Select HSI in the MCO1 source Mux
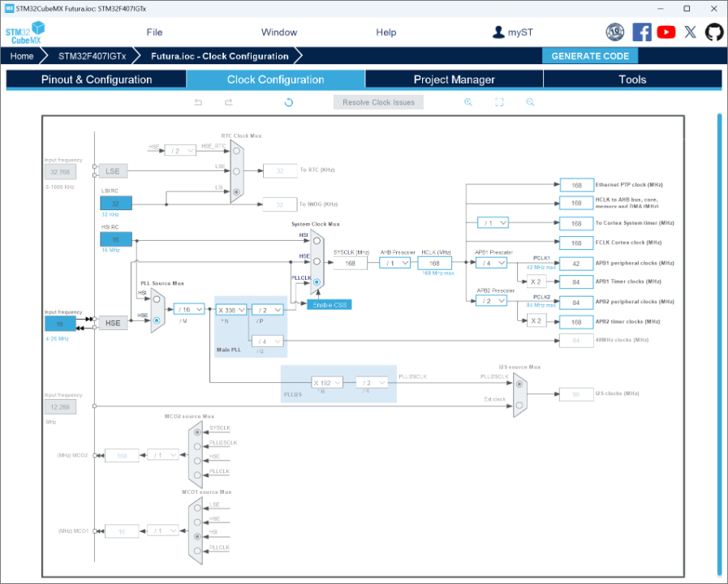The height and width of the screenshot is (584, 728). click(197, 537)
